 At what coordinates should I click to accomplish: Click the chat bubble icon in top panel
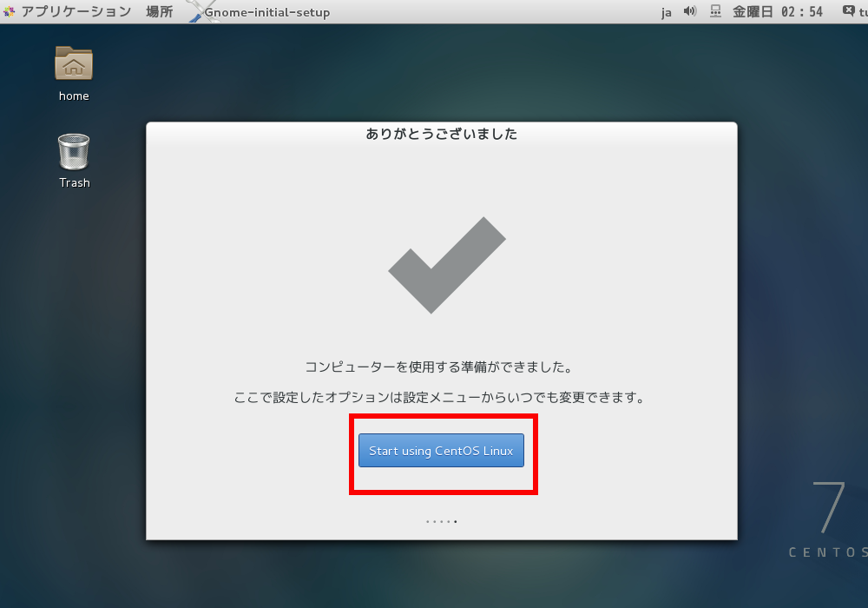pyautogui.click(x=849, y=10)
